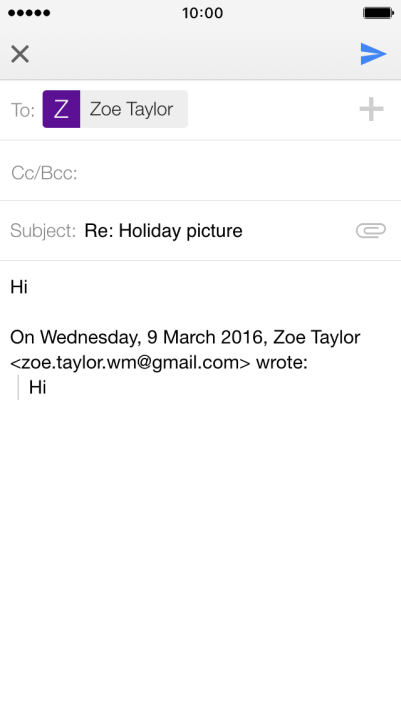Tap the battery indicator in status bar
Screen dimensions: 401x712
point(378,13)
